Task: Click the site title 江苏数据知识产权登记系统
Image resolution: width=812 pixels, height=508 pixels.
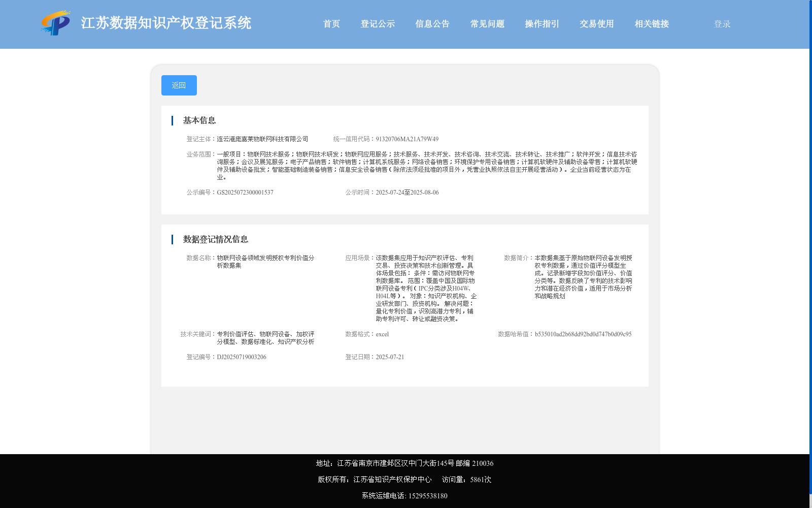Action: click(166, 23)
